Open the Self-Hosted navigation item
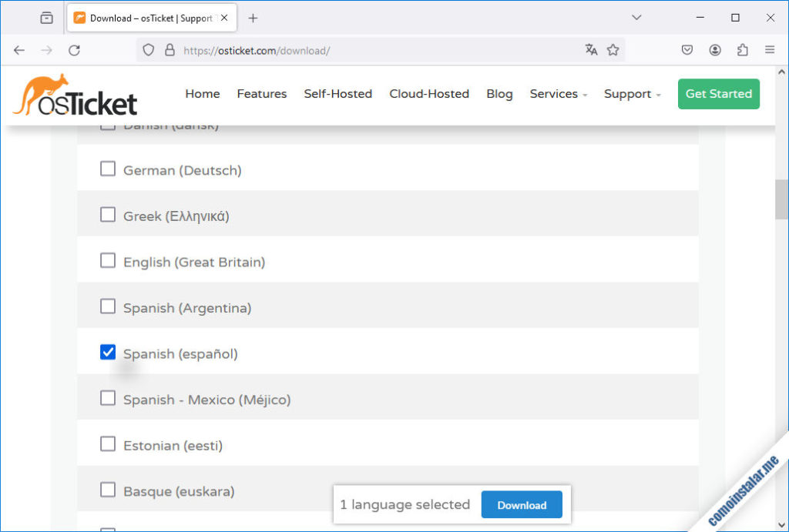789x532 pixels. tap(337, 94)
